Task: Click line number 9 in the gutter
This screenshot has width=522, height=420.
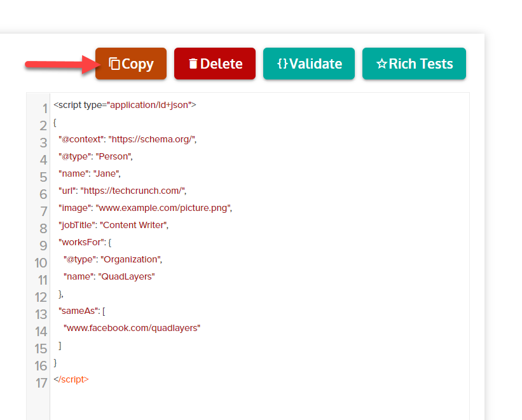Action: click(x=43, y=246)
